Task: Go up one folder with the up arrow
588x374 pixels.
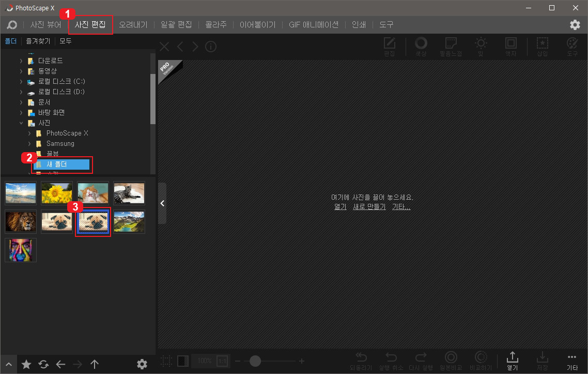Action: pyautogui.click(x=95, y=364)
